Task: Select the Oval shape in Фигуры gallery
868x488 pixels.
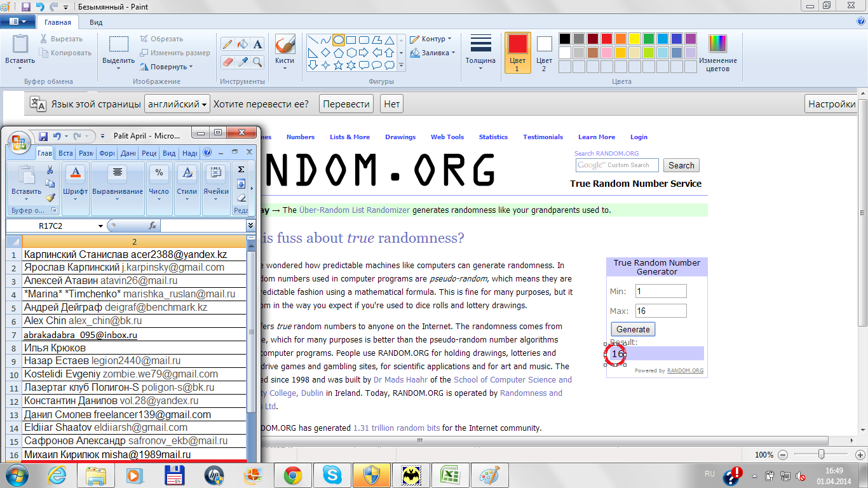Action: [x=339, y=39]
